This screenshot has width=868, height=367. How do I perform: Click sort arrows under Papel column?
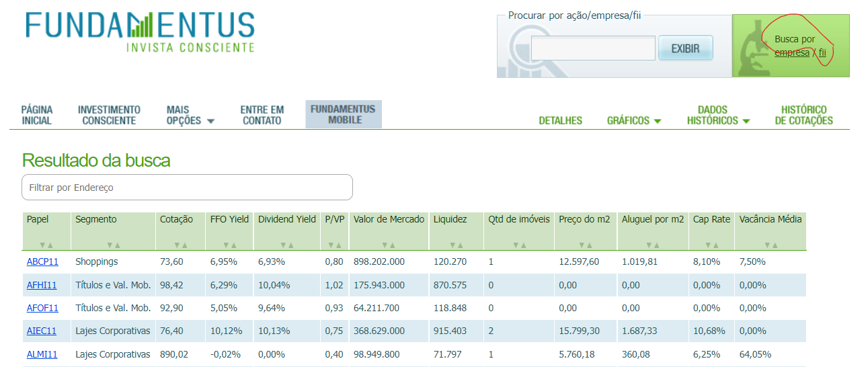[x=46, y=245]
